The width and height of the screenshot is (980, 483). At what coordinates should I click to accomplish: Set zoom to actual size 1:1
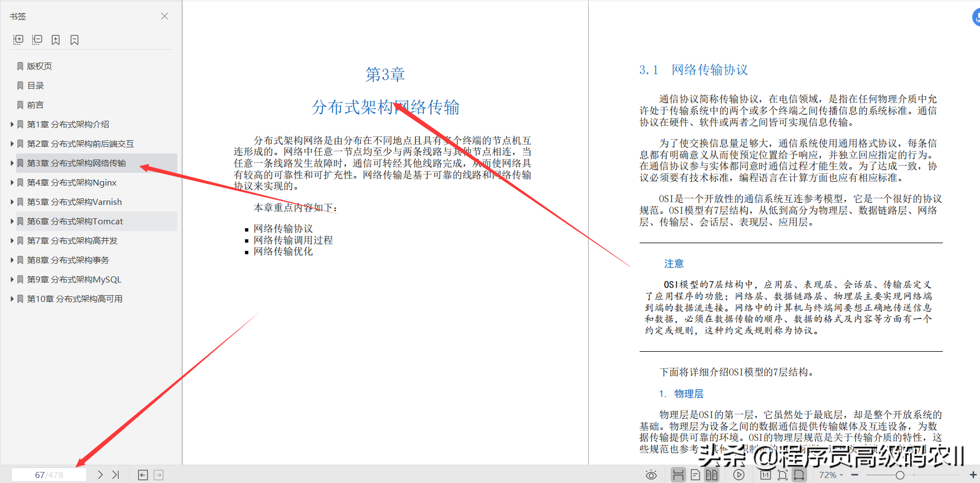[x=765, y=475]
